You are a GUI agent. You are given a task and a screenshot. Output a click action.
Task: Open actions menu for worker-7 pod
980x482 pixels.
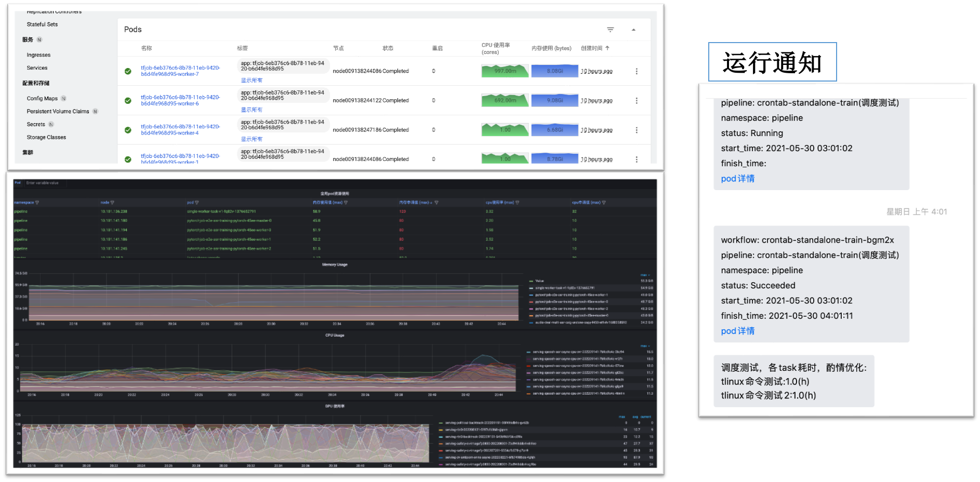(x=637, y=71)
